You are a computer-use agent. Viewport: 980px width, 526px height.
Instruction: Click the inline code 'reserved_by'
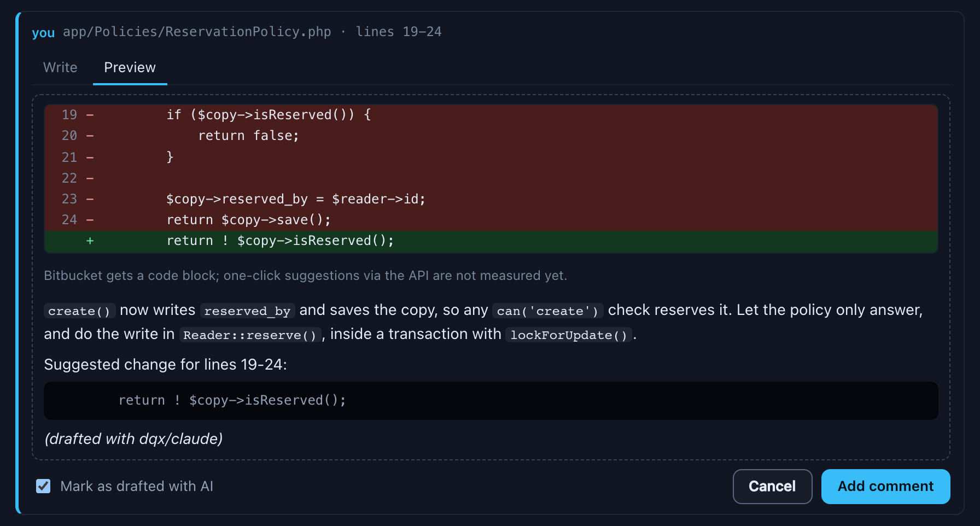coord(247,311)
